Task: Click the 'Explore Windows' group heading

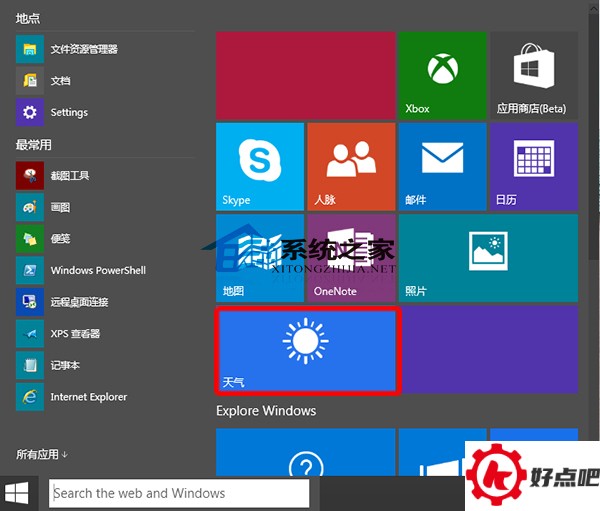Action: 266,411
